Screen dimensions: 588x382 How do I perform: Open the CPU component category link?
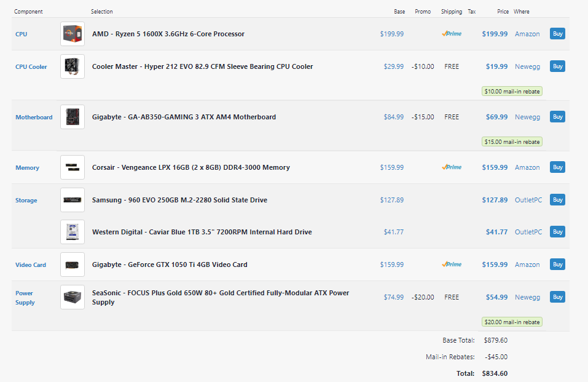pos(22,34)
